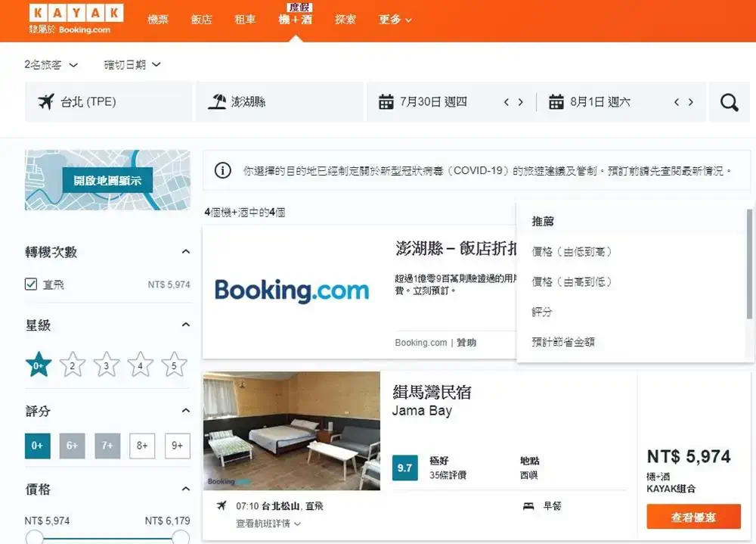Click the left price range slider handle
756x544 pixels.
34,537
